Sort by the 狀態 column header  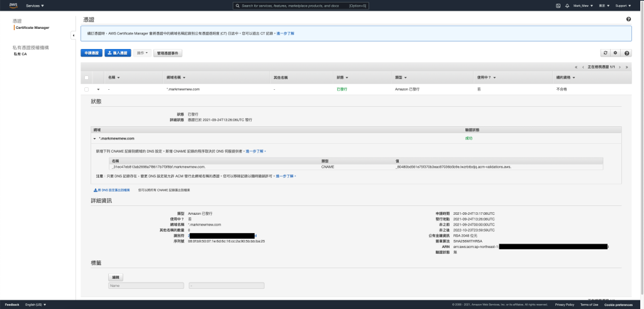point(343,77)
